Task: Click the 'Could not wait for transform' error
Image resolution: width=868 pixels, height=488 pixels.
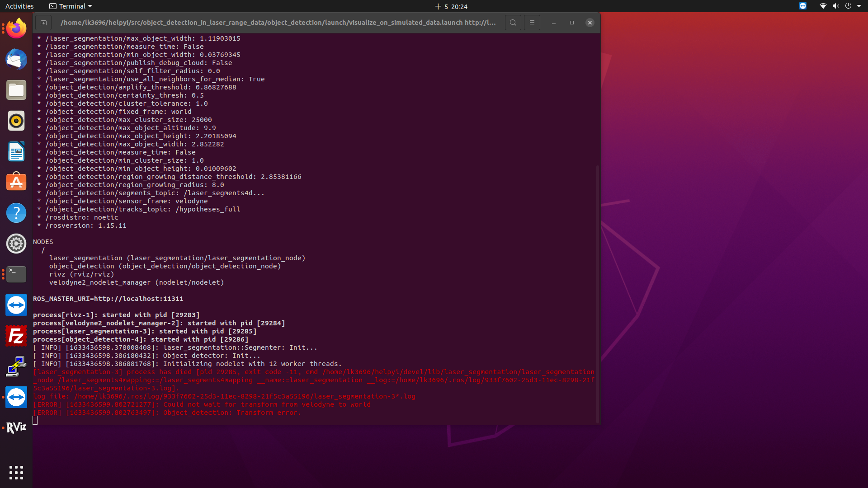Action: click(202, 404)
